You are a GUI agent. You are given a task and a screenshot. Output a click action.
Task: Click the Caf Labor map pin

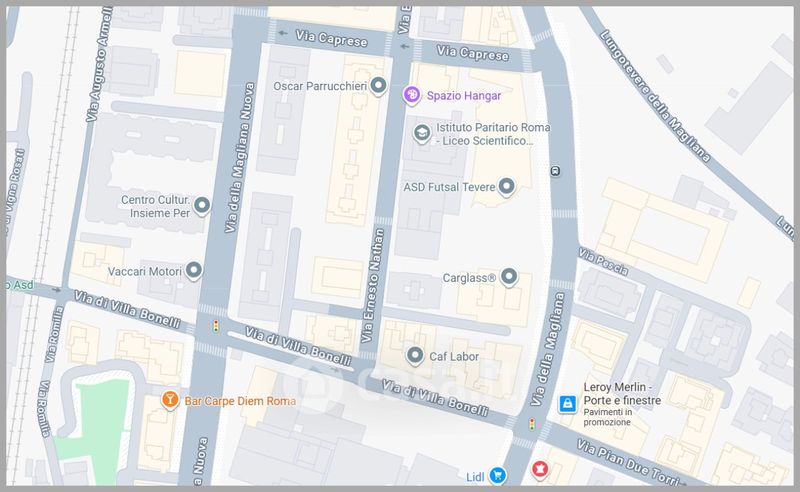pos(414,355)
